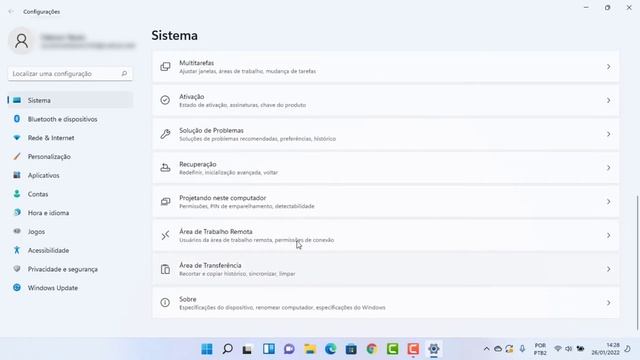Click the Hora e idioma globe icon
640x360 pixels.
point(17,213)
